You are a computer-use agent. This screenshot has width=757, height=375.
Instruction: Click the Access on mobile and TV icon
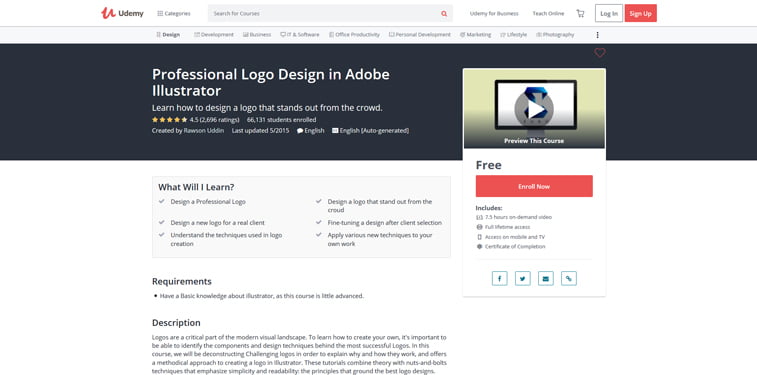(479, 237)
